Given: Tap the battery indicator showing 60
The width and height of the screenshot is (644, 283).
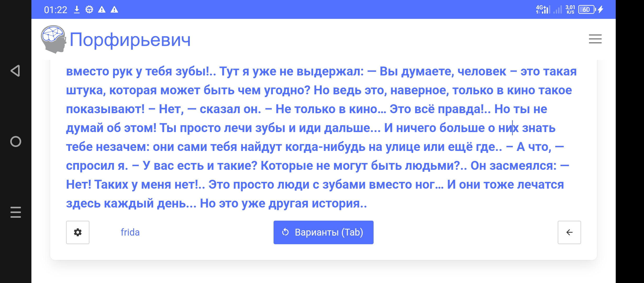Looking at the screenshot, I should (x=587, y=10).
